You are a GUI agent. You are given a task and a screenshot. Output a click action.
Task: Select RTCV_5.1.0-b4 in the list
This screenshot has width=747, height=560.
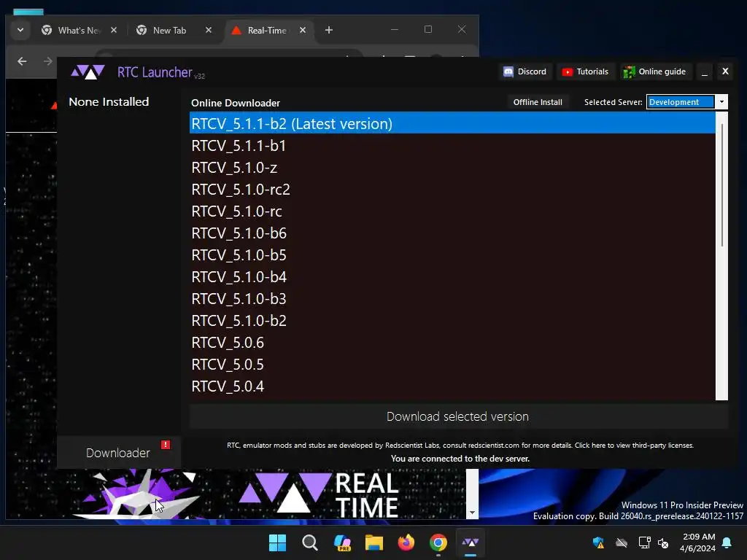tap(452, 276)
